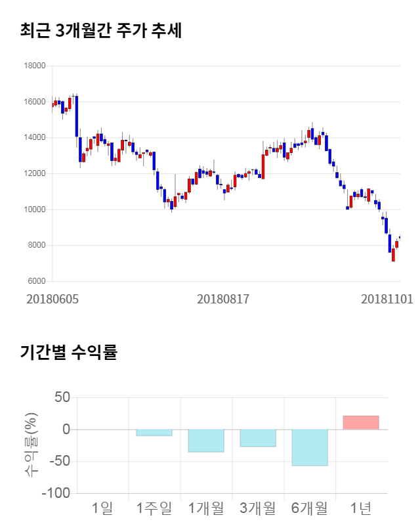Click the 6000 price axis label
Viewport: 420px width, 532px height.
pyautogui.click(x=36, y=281)
